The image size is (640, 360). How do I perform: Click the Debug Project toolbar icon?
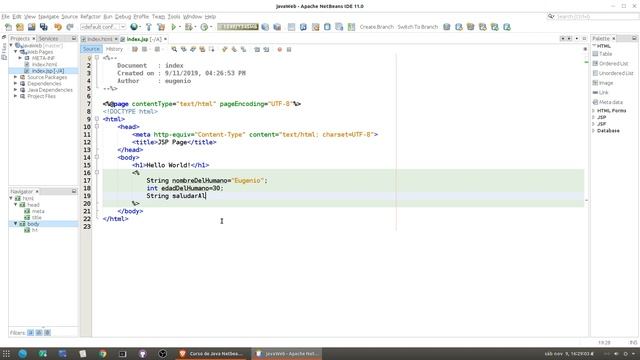click(x=188, y=27)
